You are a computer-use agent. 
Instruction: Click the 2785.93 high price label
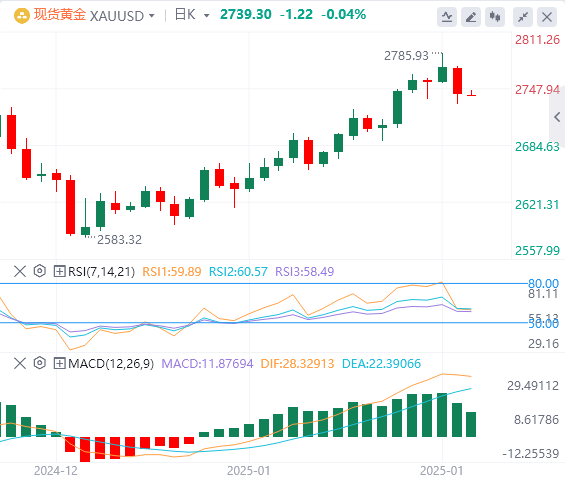(406, 56)
